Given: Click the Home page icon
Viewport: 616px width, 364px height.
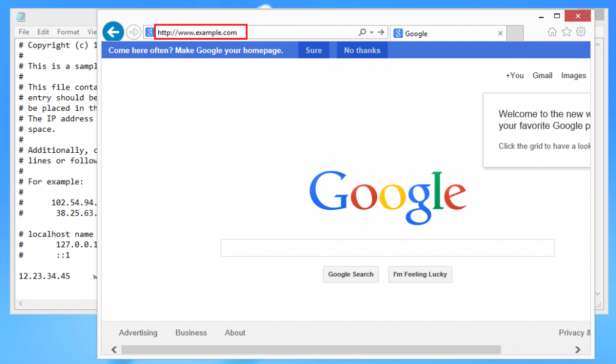Looking at the screenshot, I should 552,32.
